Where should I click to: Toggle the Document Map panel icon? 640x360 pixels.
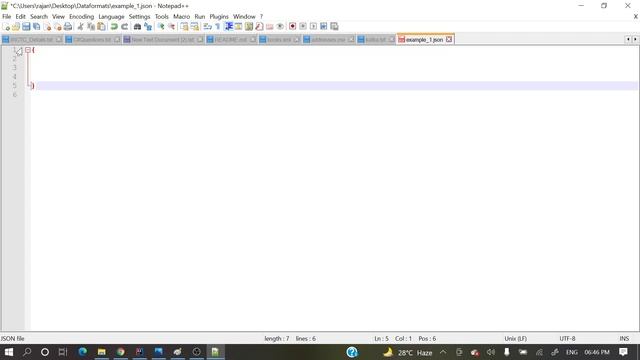point(249,27)
